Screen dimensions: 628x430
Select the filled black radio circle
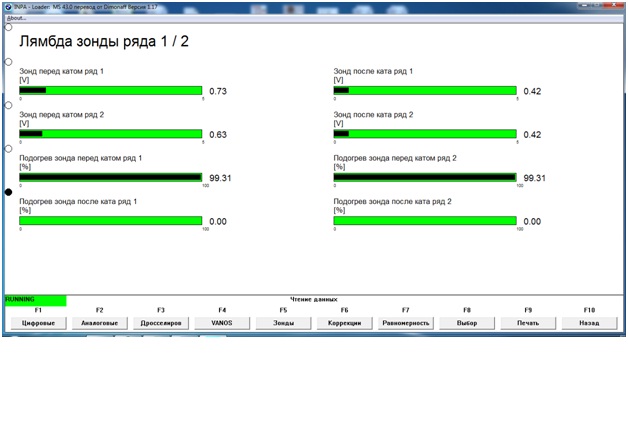point(8,192)
